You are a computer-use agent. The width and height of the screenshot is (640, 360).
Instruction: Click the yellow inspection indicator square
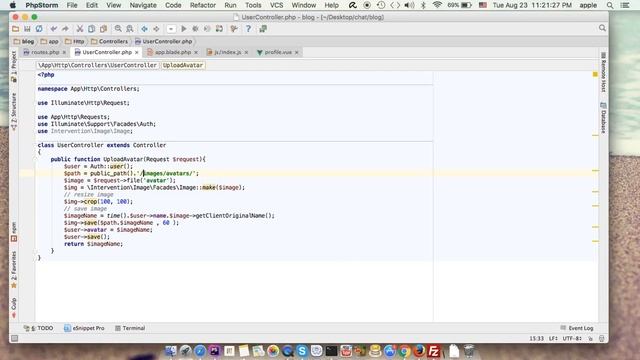point(595,74)
